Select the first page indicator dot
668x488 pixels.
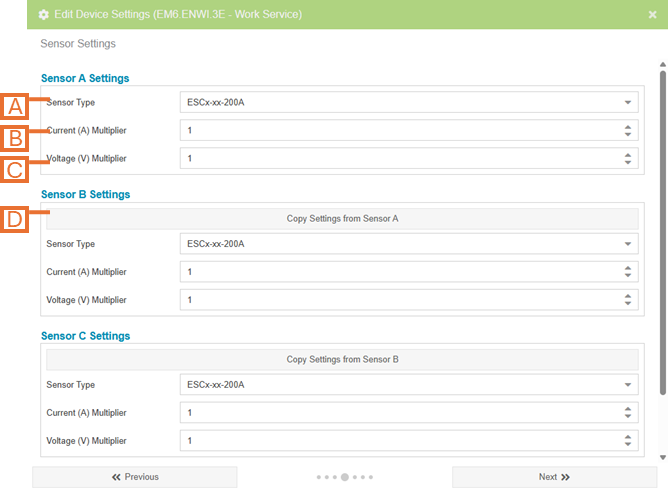pyautogui.click(x=319, y=477)
